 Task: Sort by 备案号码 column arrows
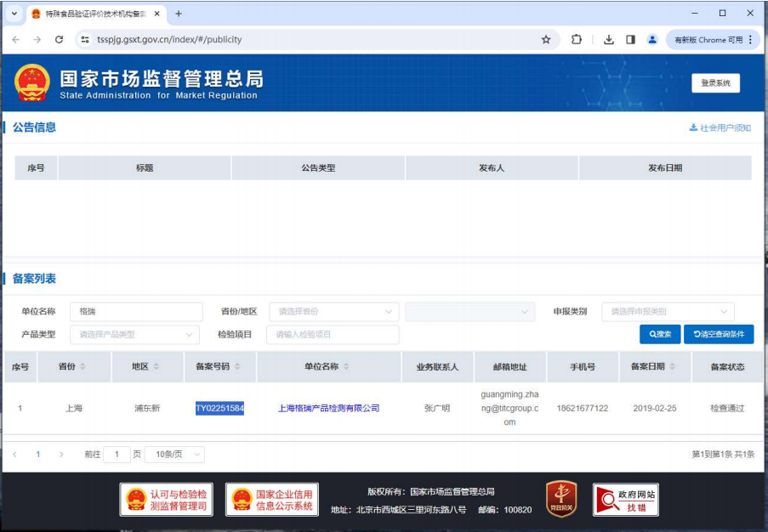237,367
